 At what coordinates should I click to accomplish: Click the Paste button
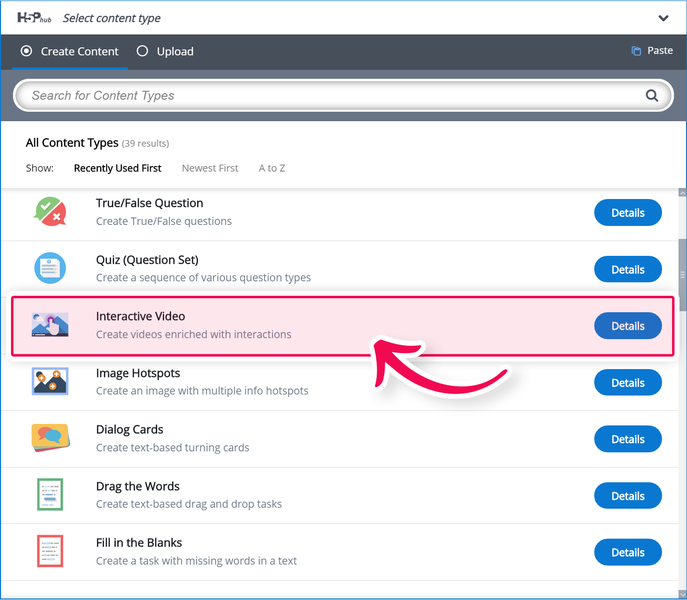652,51
